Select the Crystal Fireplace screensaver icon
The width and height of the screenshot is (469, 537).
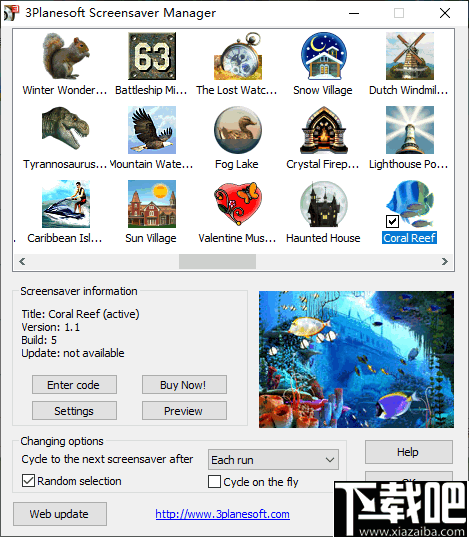coord(324,130)
